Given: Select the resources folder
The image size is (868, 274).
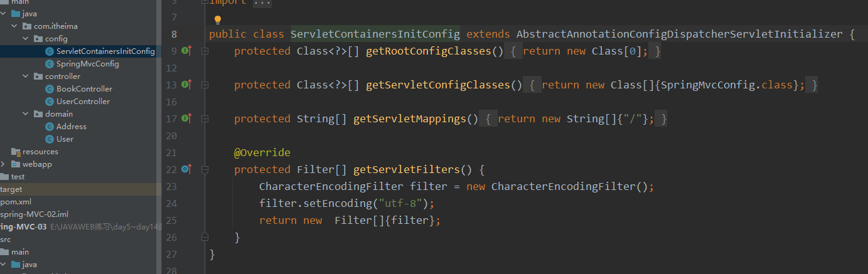Looking at the screenshot, I should (x=40, y=152).
